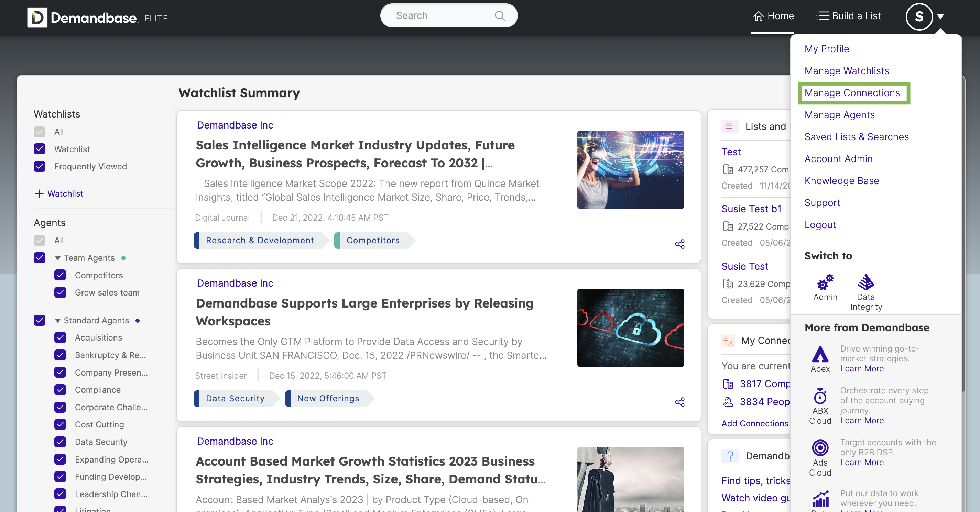Click the Ads Cloud Learn More link
This screenshot has width=980, height=512.
pos(862,462)
